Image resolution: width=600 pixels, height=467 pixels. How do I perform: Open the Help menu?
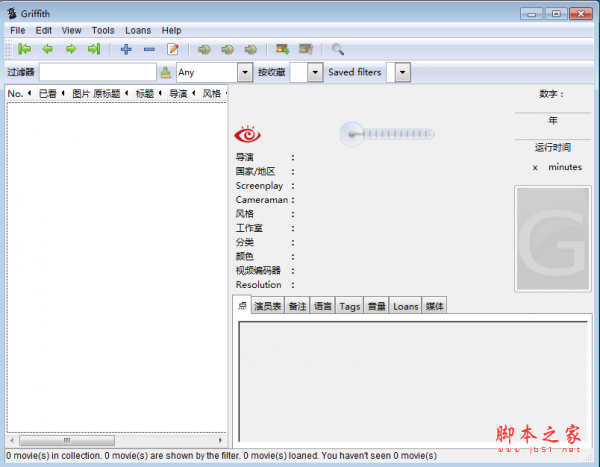pyautogui.click(x=171, y=30)
